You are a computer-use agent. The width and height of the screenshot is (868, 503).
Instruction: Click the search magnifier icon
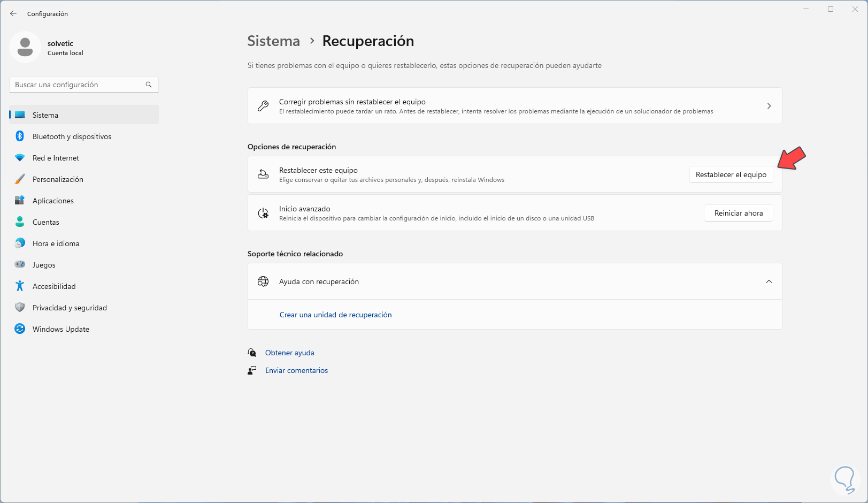[x=149, y=85]
